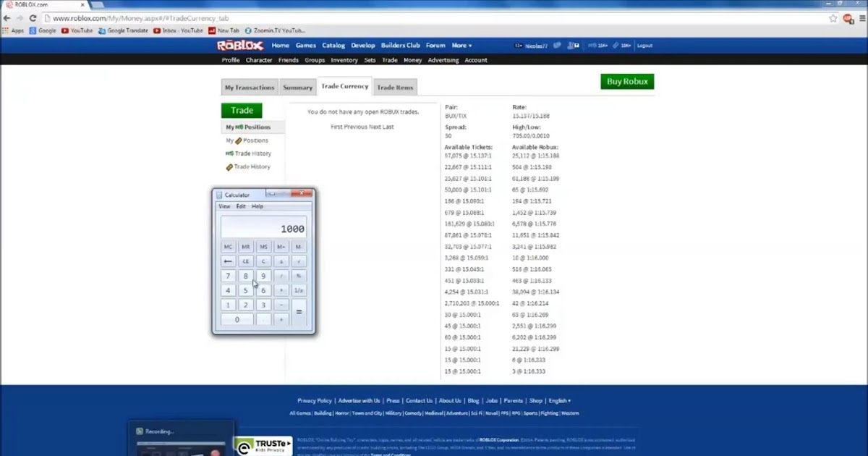Click the percent key on Calculator
Viewport: 868px width, 456px height.
299,276
